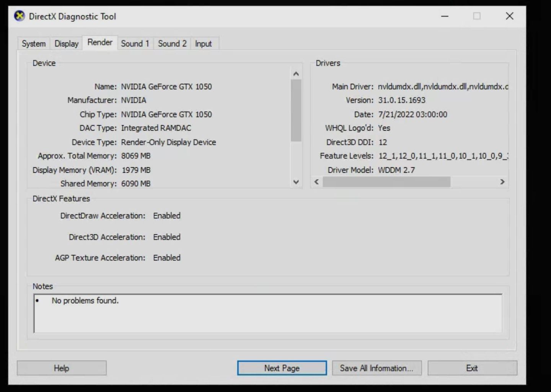Click the 'Integrated RAMDAC' value
551x392 pixels.
(x=156, y=128)
